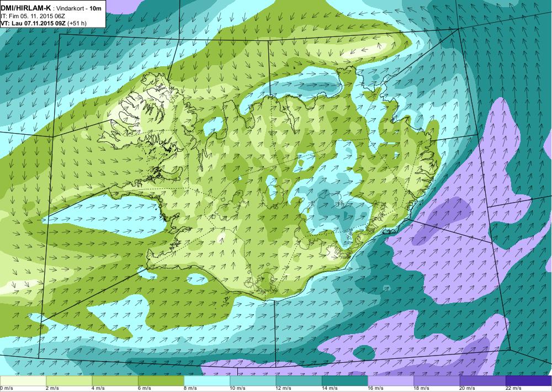Viewport: 552px width, 392px height.
Task: Click the '16 m/s' legend label
Action: [375, 388]
